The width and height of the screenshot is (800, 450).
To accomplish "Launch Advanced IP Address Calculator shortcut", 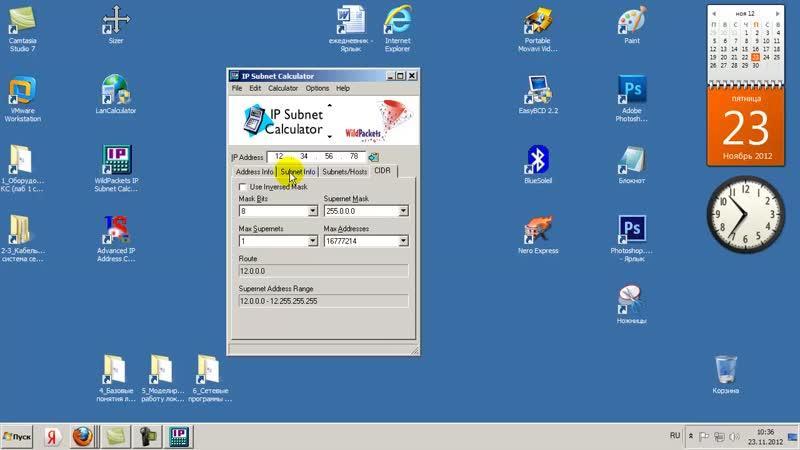I will click(116, 231).
